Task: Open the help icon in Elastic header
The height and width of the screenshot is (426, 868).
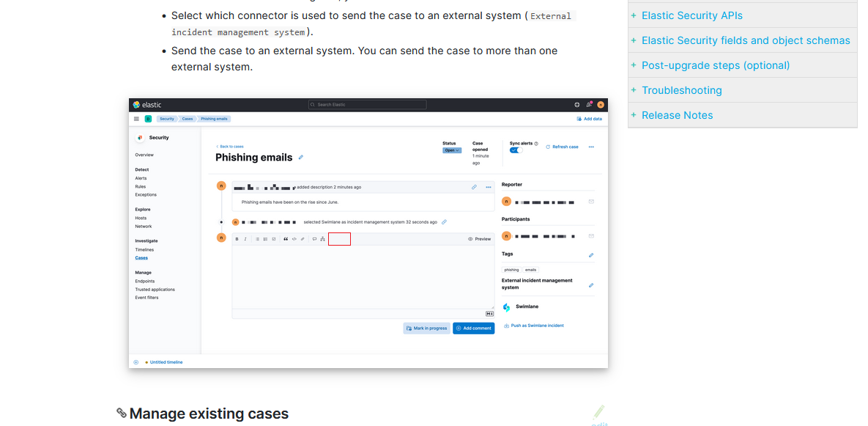Action: 576,105
